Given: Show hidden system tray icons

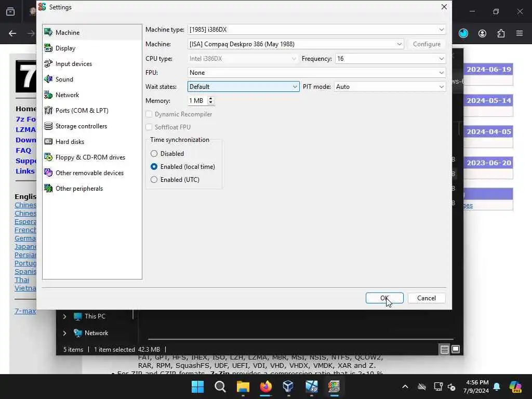Looking at the screenshot, I should point(405,387).
